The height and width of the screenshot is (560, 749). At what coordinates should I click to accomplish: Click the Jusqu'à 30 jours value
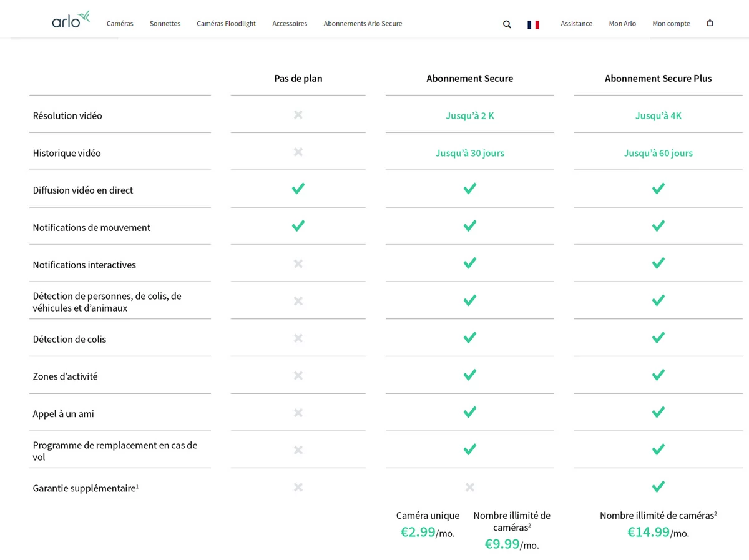tap(470, 153)
